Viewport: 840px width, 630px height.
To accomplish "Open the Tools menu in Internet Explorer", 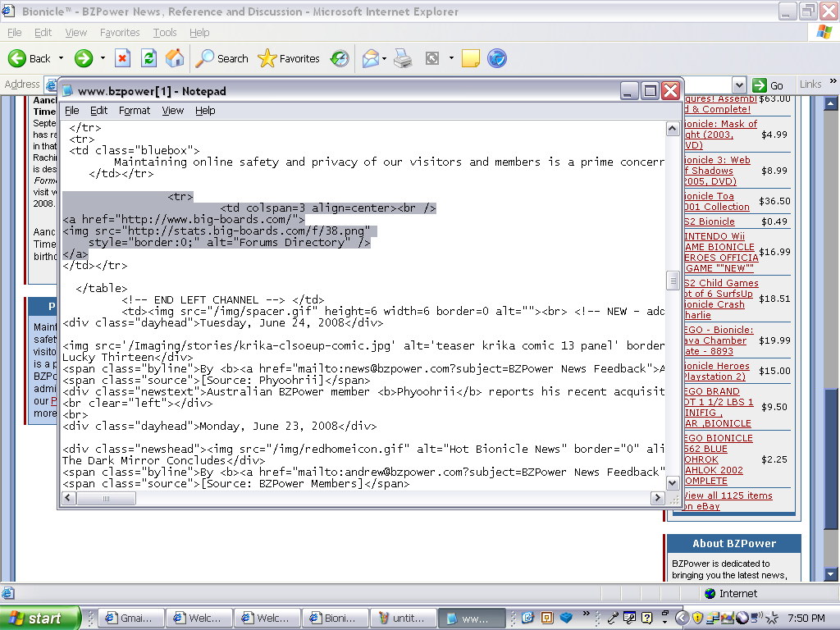I will (165, 33).
